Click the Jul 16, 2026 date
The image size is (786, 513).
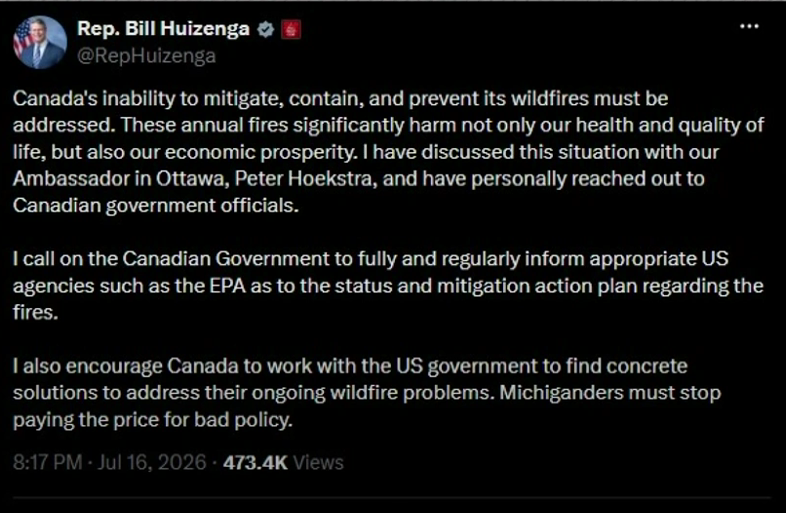tap(152, 462)
